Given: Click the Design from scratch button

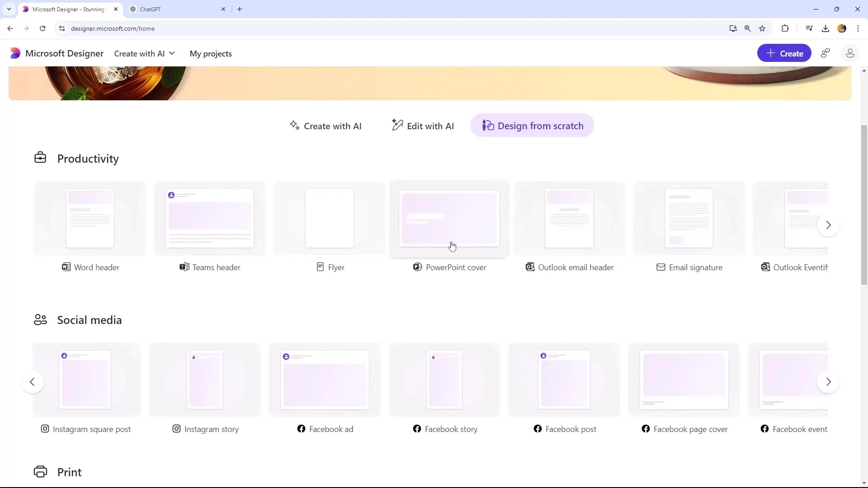Looking at the screenshot, I should tap(533, 126).
